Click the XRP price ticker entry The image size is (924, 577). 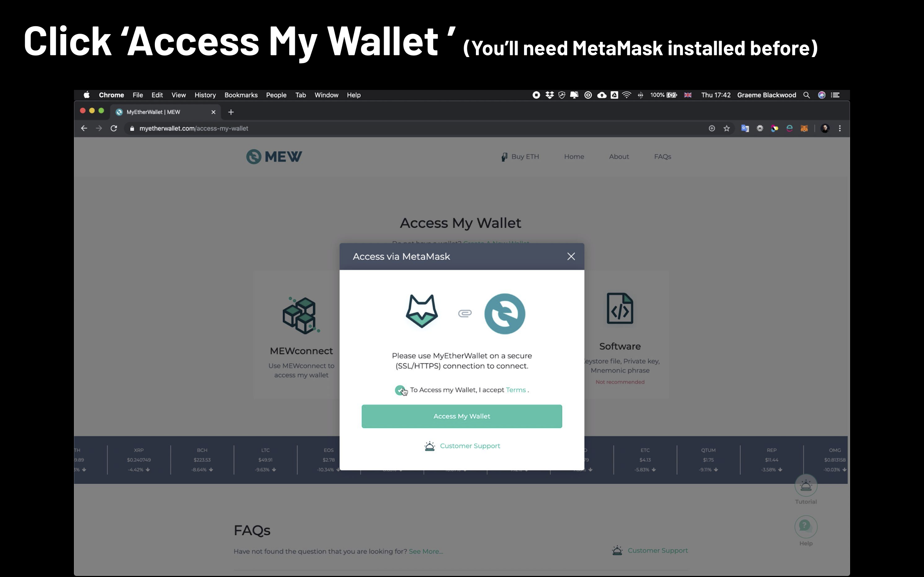pyautogui.click(x=139, y=460)
